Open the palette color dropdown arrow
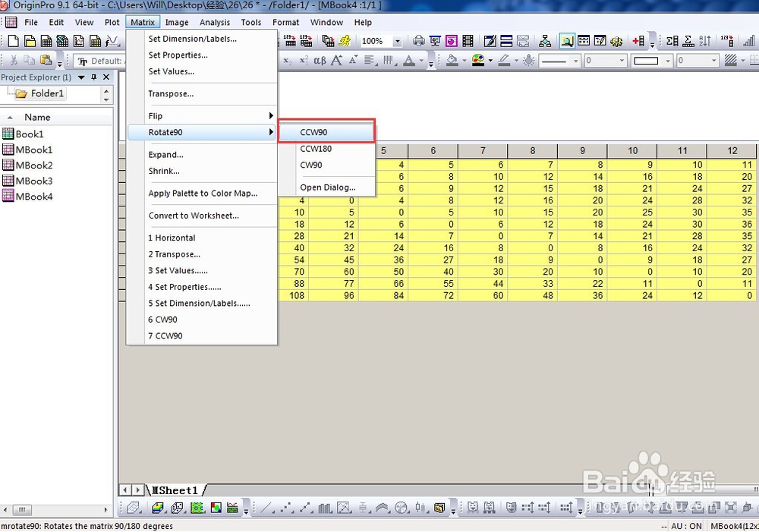 point(490,61)
